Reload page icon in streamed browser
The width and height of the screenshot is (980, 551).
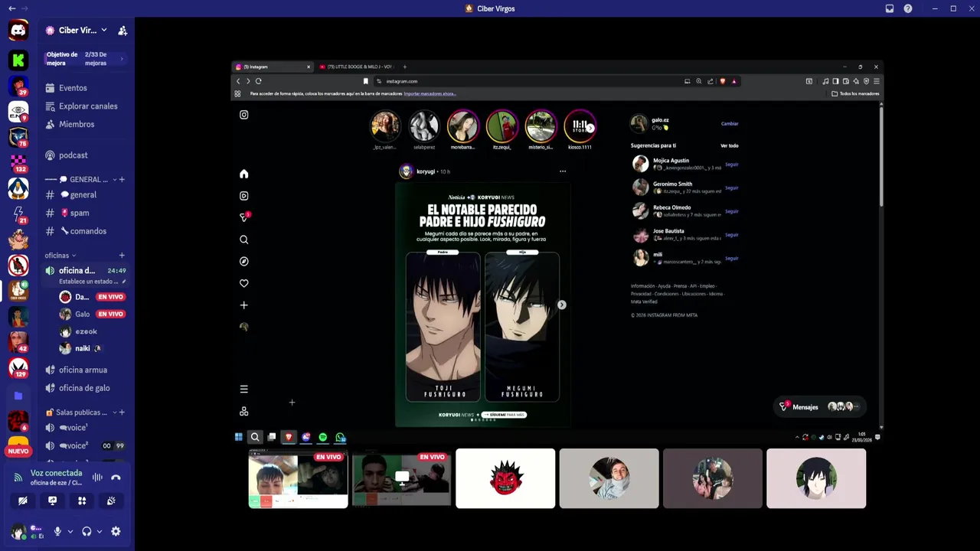tap(259, 81)
